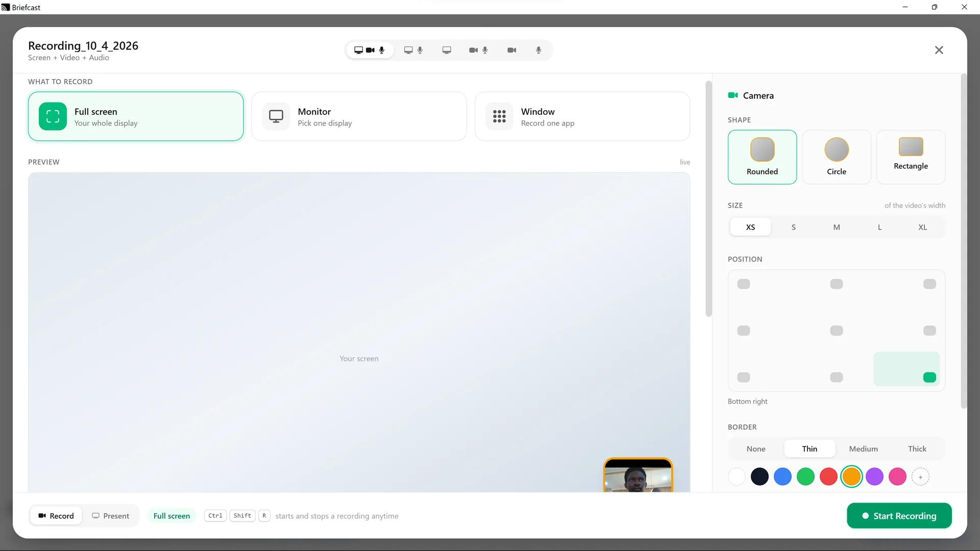Place camera at top right position
Screen dimensions: 980x551
coord(929,284)
